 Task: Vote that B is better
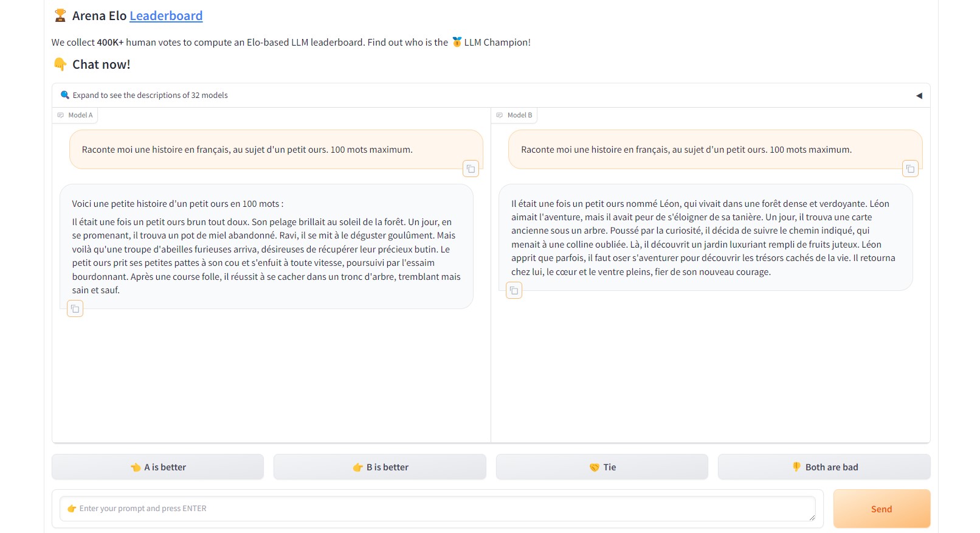(x=380, y=467)
